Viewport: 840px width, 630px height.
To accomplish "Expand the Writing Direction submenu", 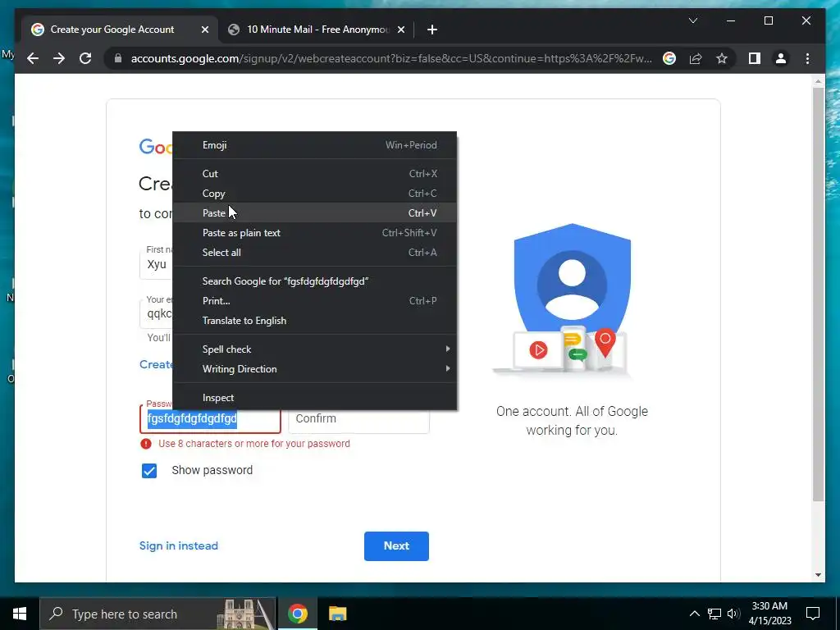I will tap(314, 369).
